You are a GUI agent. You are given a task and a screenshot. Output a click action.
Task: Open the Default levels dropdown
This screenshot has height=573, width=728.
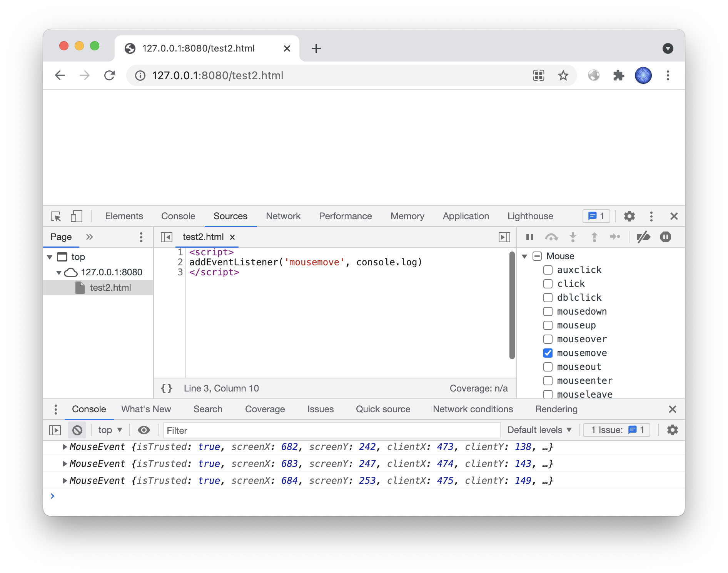click(x=539, y=430)
